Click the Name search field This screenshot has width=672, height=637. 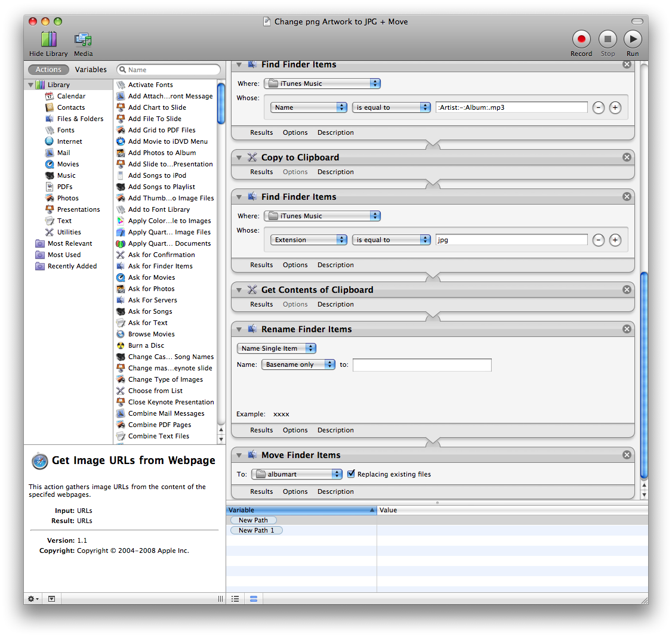pyautogui.click(x=168, y=70)
